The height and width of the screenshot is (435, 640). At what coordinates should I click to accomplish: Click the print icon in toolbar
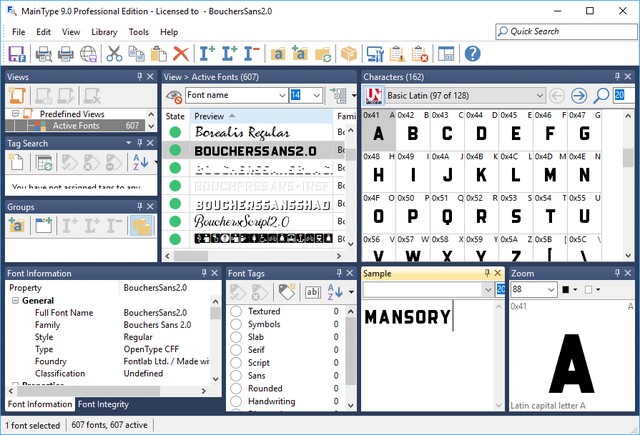(x=66, y=54)
